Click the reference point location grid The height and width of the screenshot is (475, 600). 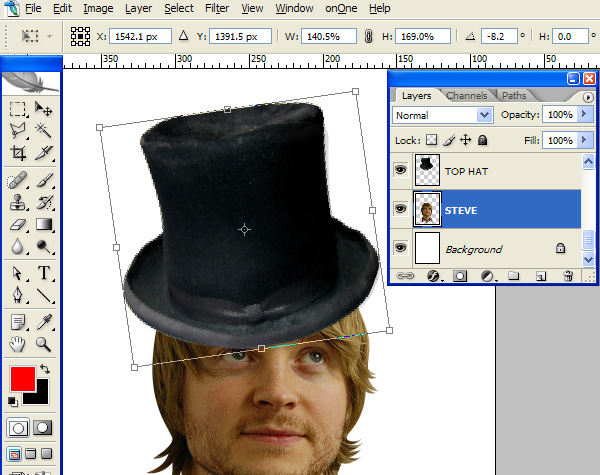(80, 36)
